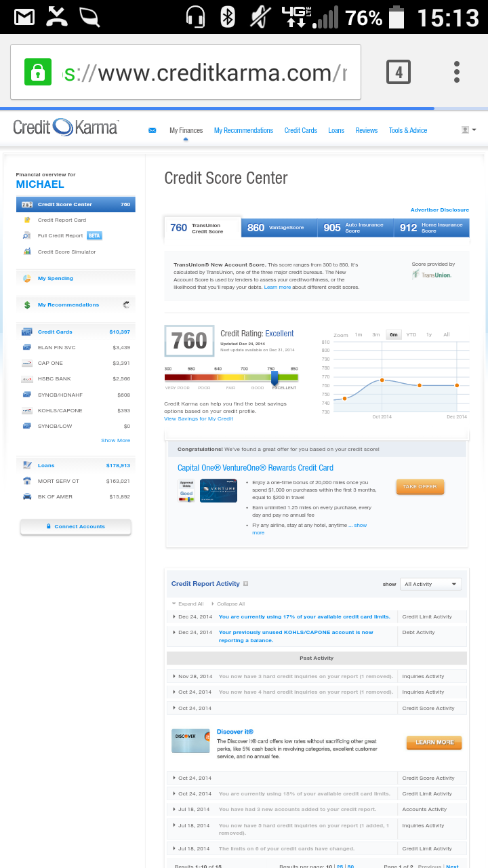Click the Dec 2014 score chart point

click(x=457, y=385)
